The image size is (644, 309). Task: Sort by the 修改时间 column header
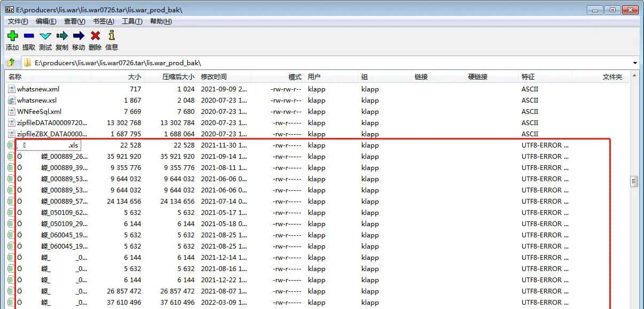(214, 77)
